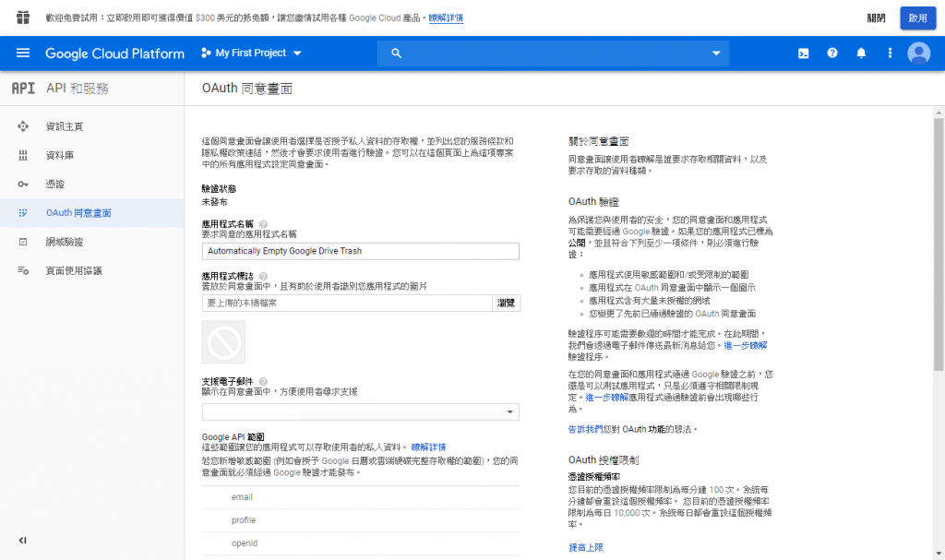This screenshot has width=945, height=560.
Task: Open the user account avatar
Action: pyautogui.click(x=918, y=53)
